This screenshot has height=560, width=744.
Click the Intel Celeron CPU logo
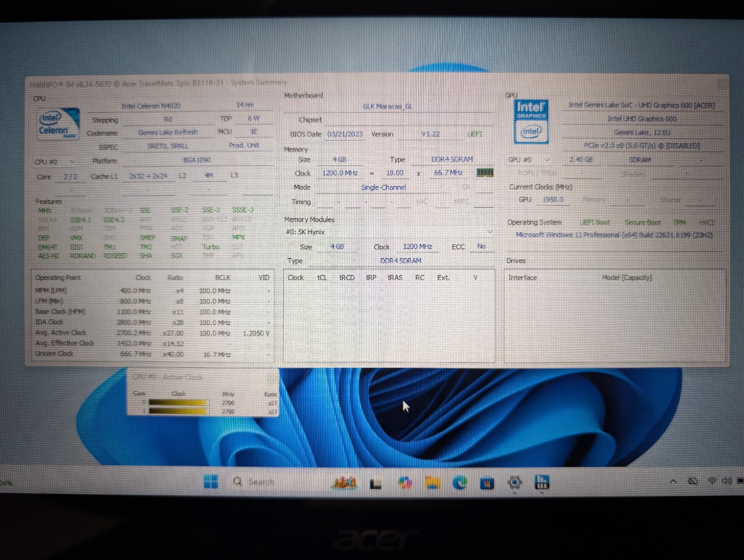click(x=59, y=124)
